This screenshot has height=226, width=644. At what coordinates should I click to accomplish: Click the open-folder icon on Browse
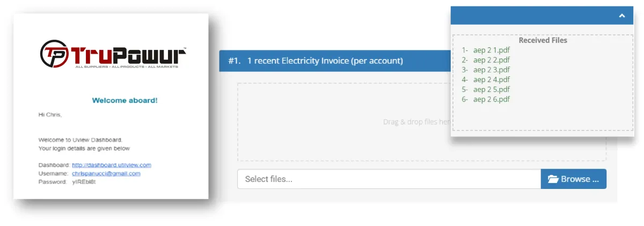[553, 179]
